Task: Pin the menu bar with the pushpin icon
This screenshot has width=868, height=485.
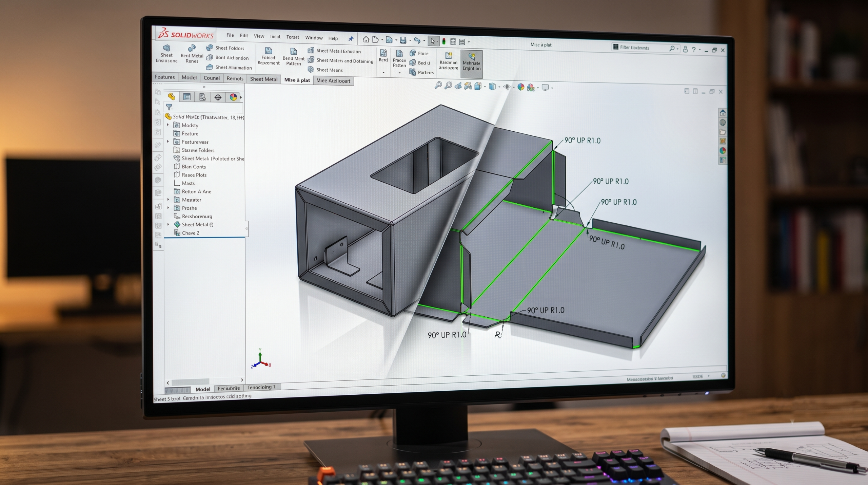Action: click(x=351, y=39)
